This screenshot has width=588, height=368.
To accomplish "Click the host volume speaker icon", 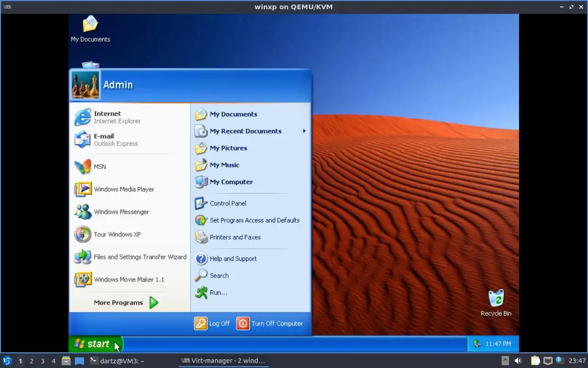I will tap(518, 361).
